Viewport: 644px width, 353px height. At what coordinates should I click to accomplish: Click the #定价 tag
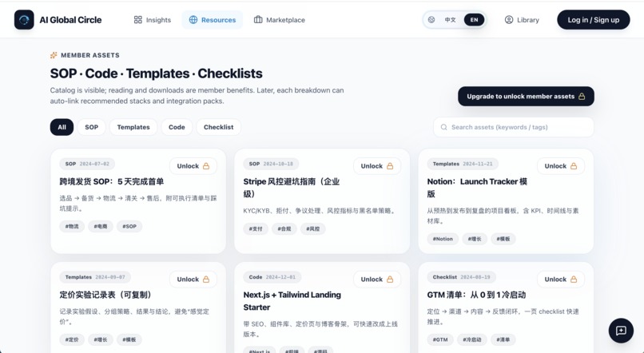point(72,339)
